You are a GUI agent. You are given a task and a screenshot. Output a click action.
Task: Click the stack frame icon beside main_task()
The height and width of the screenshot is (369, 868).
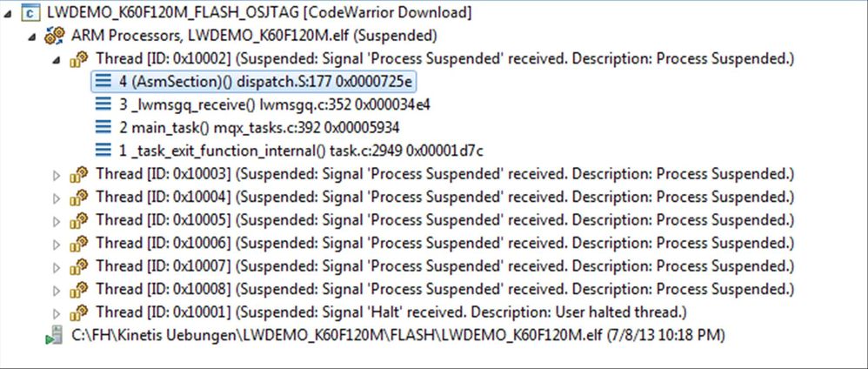click(x=104, y=127)
